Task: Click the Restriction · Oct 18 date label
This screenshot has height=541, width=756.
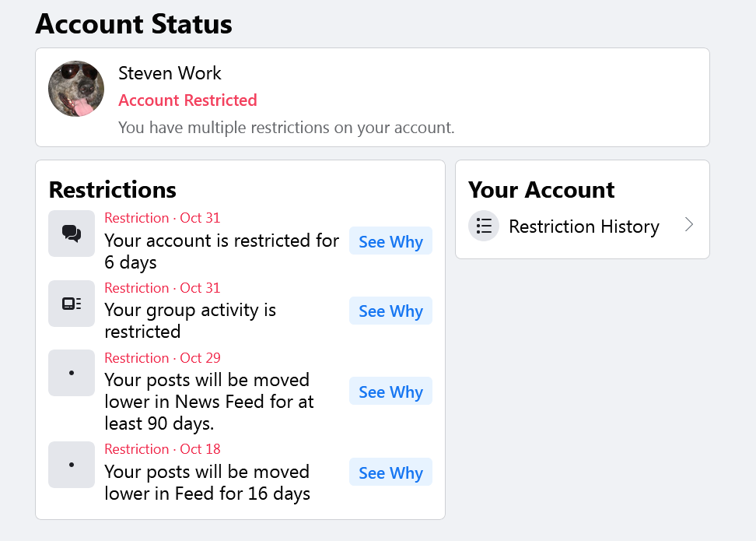Action: coord(163,449)
